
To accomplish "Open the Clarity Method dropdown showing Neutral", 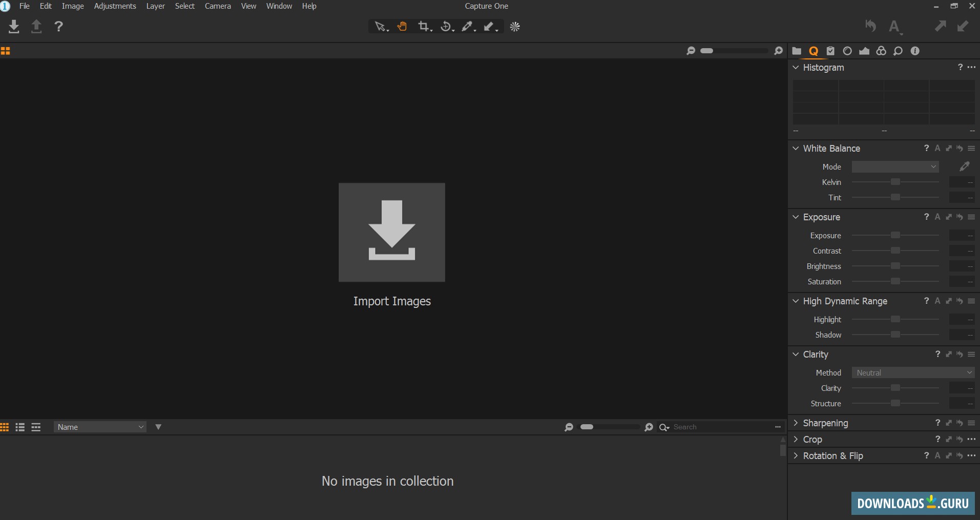I will point(913,372).
